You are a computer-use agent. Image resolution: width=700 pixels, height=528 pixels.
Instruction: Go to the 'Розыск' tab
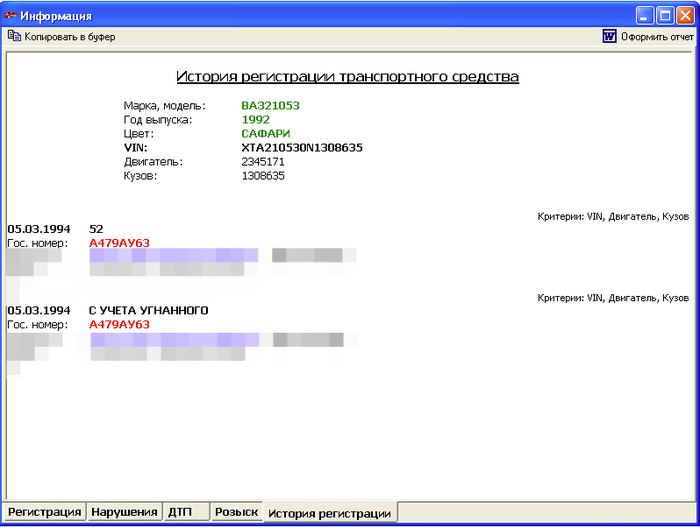[x=236, y=512]
